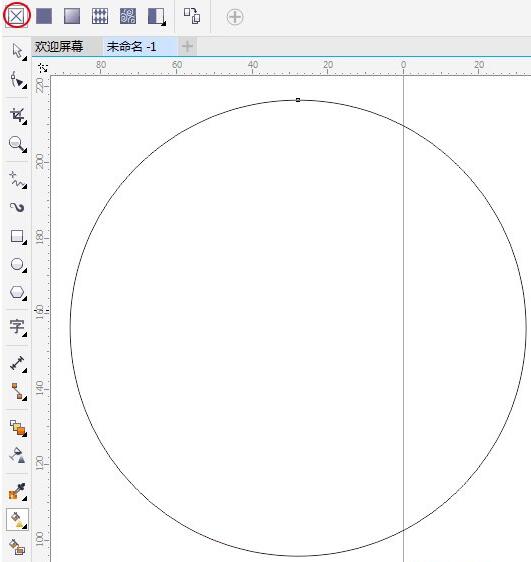Click the Copy Fill properties icon

pos(192,16)
